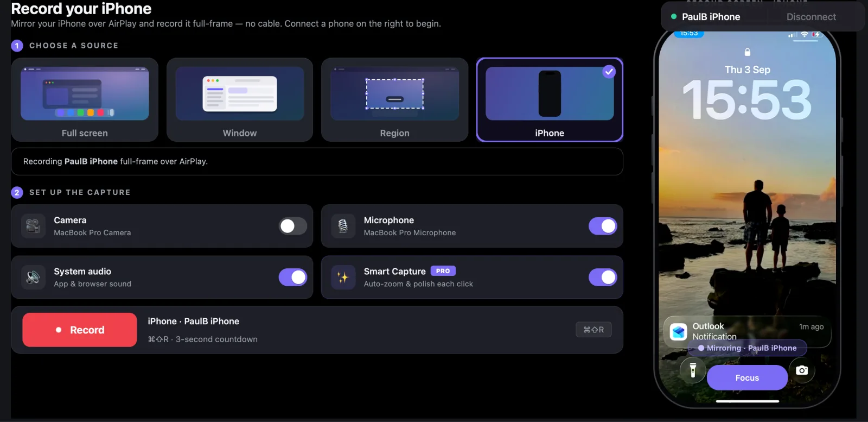Click the iPhone · PaulB iPhone record label
Viewport: 868px width, 422px height.
coord(193,321)
